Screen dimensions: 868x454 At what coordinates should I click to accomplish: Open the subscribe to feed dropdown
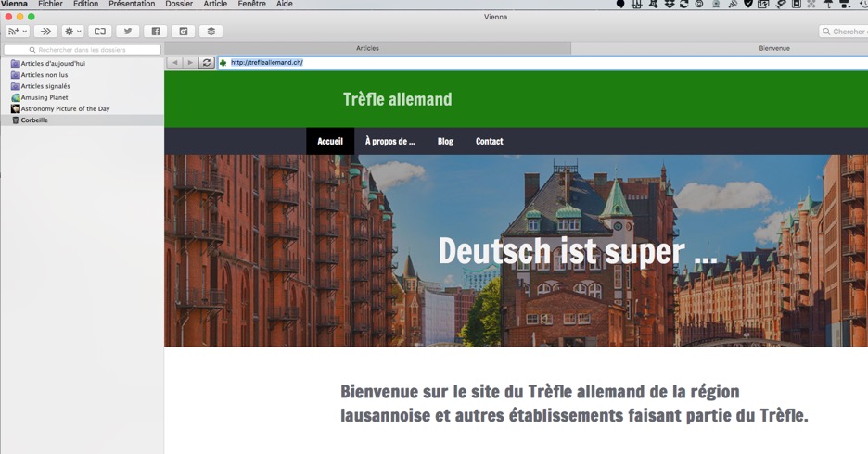pos(18,32)
